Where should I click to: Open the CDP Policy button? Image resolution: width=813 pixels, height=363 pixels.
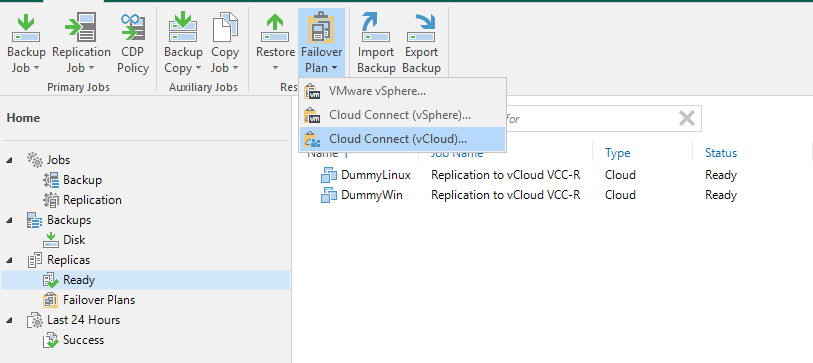click(133, 44)
